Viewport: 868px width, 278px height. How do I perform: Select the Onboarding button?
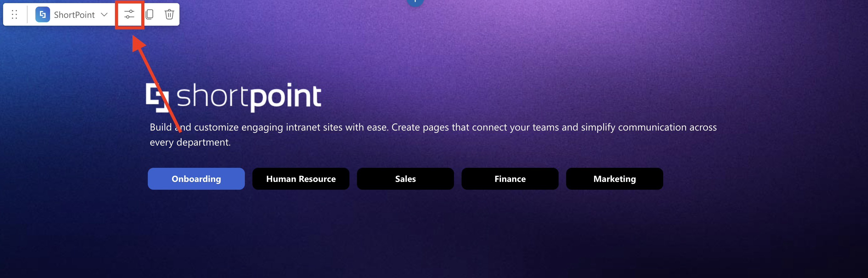click(196, 178)
